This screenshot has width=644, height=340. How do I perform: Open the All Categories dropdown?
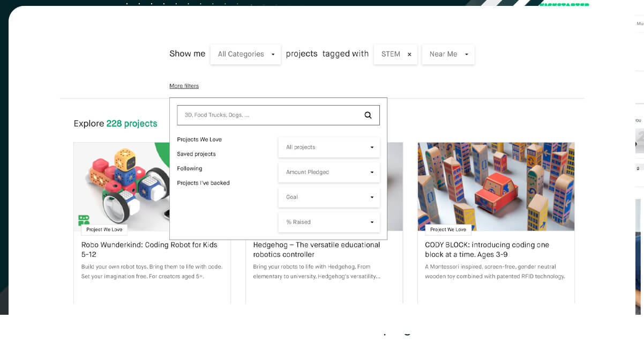tap(245, 54)
